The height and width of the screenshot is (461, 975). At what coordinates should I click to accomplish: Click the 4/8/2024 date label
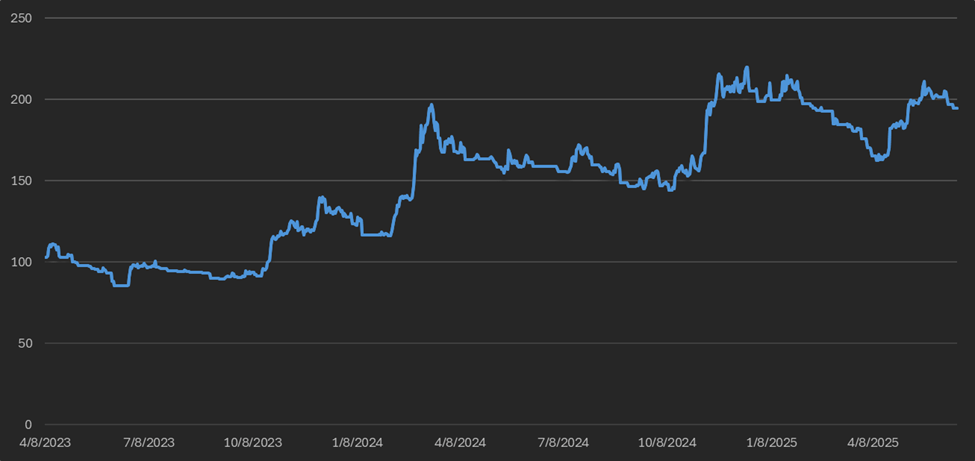click(x=460, y=443)
